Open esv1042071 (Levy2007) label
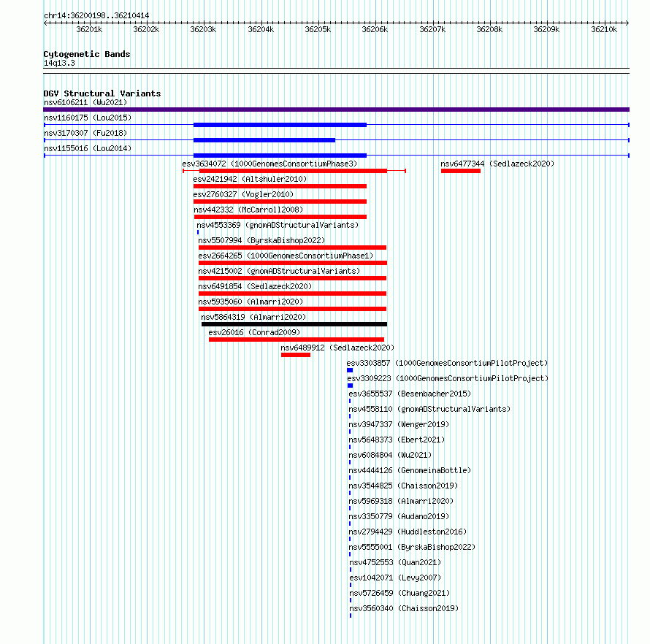650x644 pixels. pyautogui.click(x=395, y=578)
